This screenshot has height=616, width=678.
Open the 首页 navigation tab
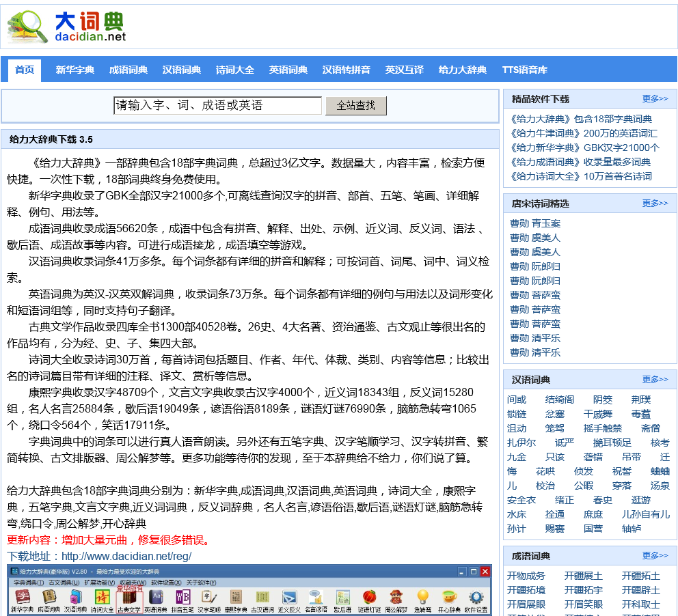tap(25, 70)
